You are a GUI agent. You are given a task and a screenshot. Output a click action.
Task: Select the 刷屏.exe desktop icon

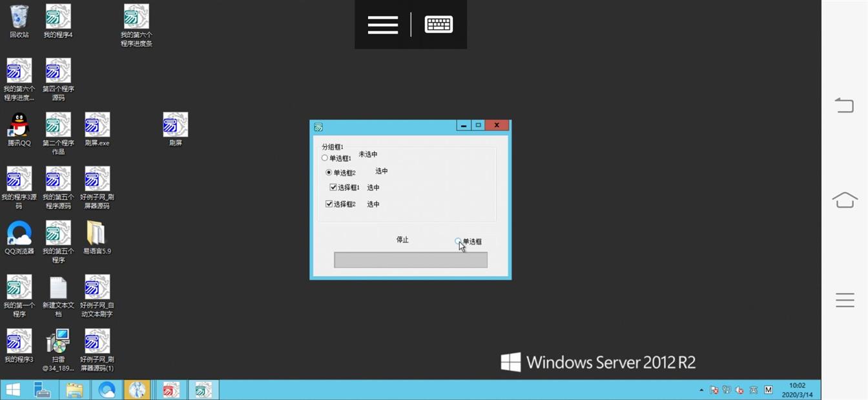97,126
